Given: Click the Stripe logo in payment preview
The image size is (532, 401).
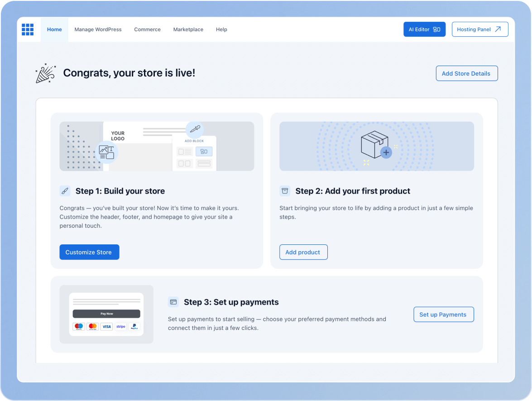Looking at the screenshot, I should click(120, 326).
